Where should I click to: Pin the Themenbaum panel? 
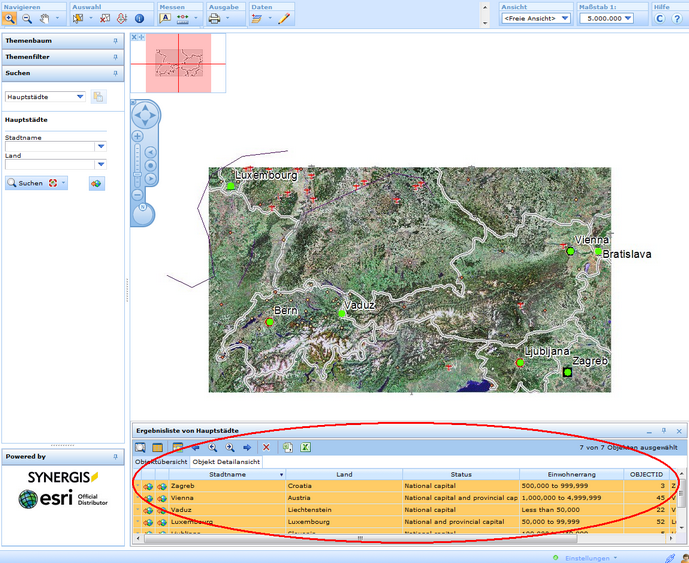[x=115, y=41]
